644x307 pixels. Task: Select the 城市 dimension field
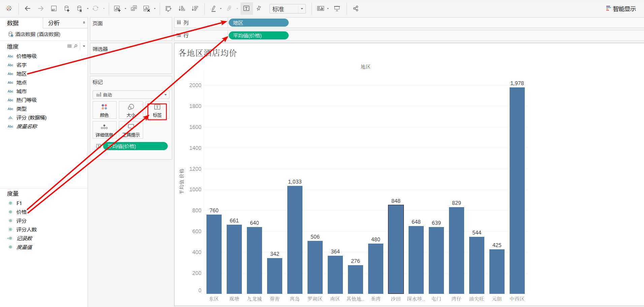pos(22,91)
